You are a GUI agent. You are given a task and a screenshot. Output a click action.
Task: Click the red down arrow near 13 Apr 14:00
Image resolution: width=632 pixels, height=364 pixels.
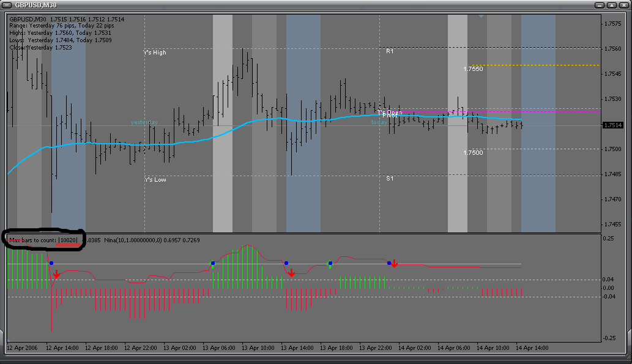[291, 272]
